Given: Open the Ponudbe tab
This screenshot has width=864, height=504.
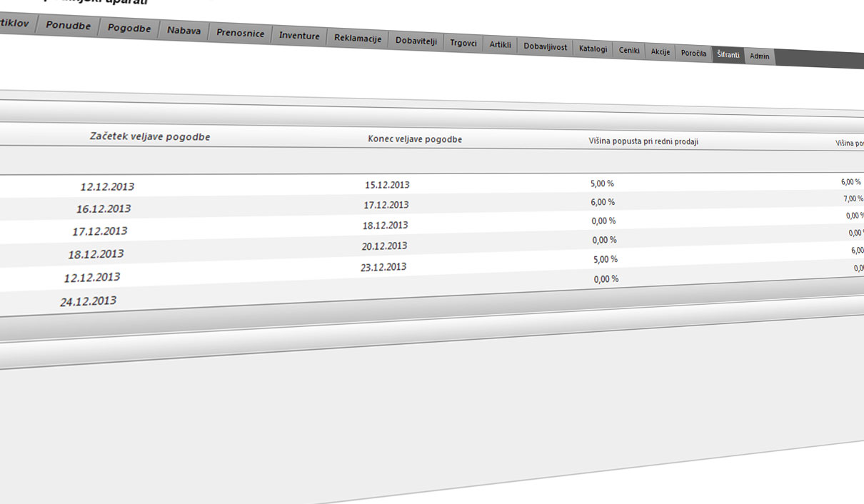Looking at the screenshot, I should click(x=68, y=26).
